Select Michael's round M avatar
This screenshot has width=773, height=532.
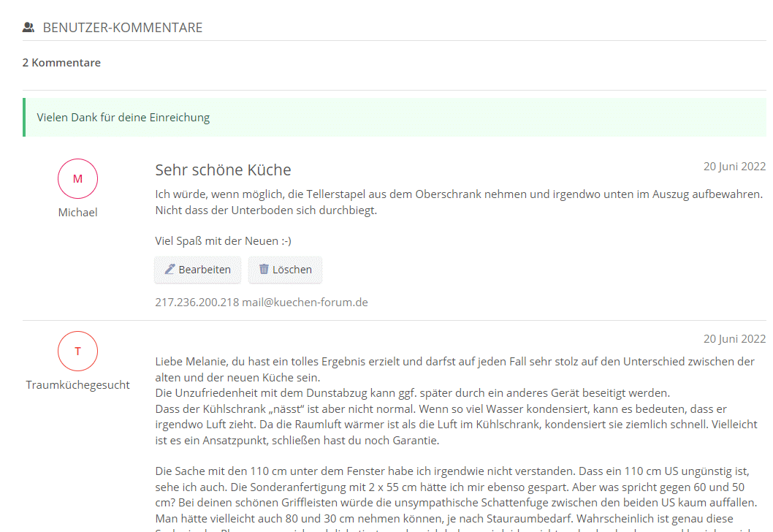(77, 179)
